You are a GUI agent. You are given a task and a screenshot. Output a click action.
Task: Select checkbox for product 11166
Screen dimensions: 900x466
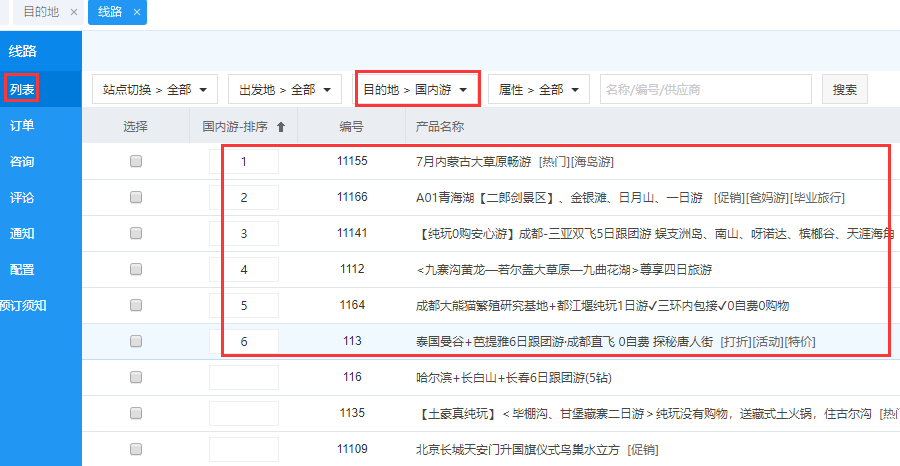[136, 197]
